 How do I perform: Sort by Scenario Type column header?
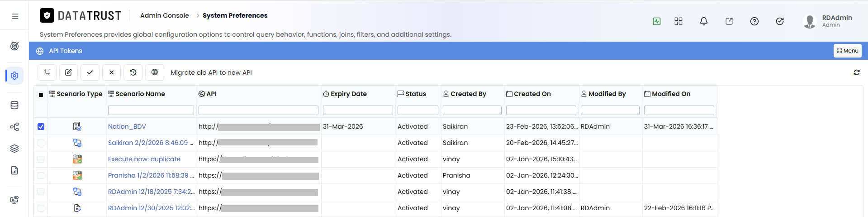coord(76,94)
